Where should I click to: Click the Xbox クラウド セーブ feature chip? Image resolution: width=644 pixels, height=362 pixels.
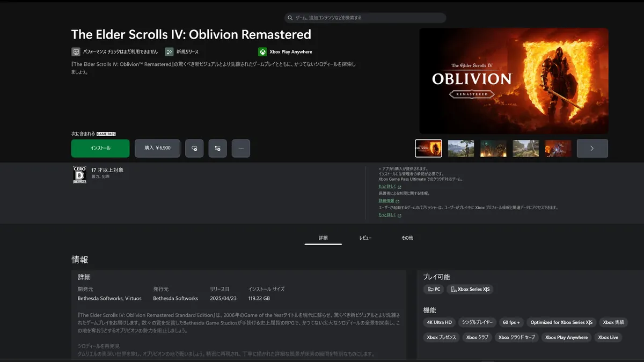[x=517, y=337]
